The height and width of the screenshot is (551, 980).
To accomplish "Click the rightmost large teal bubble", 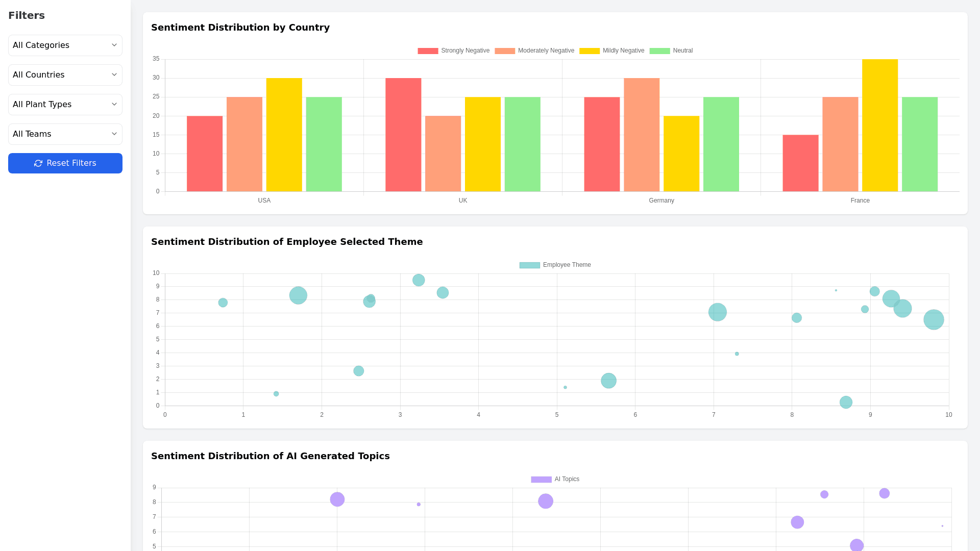I will (x=934, y=320).
